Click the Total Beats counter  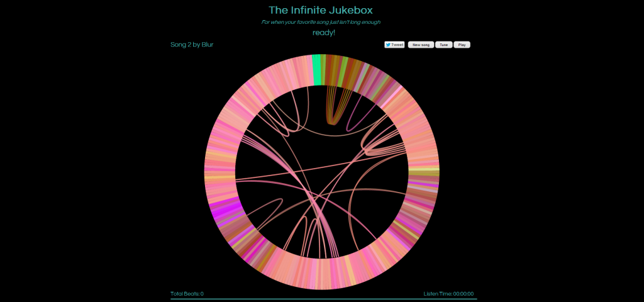[187, 294]
